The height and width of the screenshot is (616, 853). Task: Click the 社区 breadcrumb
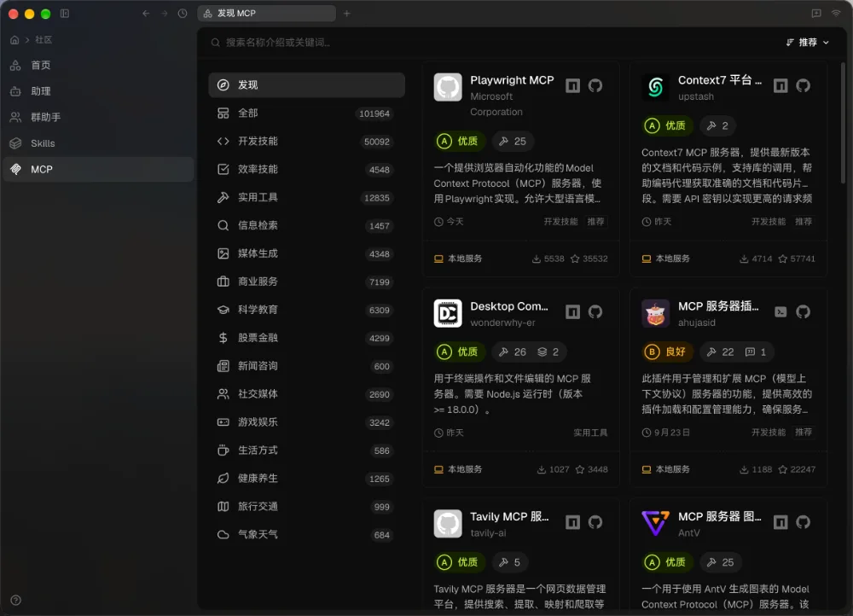click(x=44, y=40)
